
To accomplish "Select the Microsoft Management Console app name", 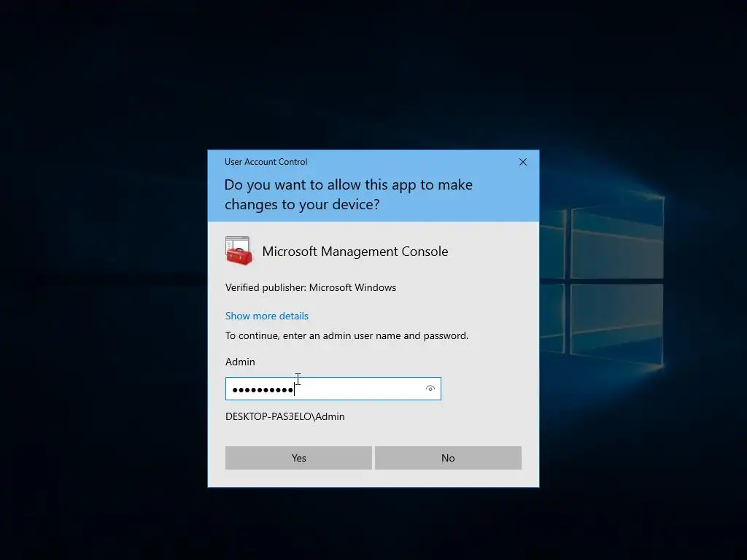I will pyautogui.click(x=355, y=251).
